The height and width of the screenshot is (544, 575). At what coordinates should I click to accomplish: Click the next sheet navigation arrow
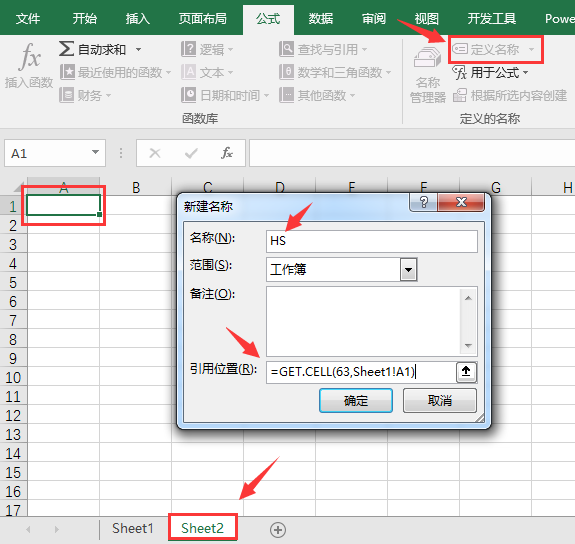(x=56, y=529)
